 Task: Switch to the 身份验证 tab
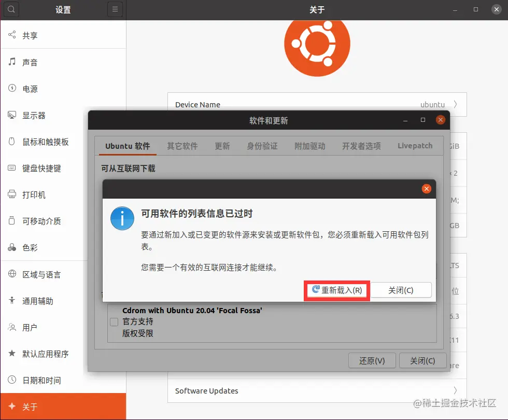[x=262, y=146]
